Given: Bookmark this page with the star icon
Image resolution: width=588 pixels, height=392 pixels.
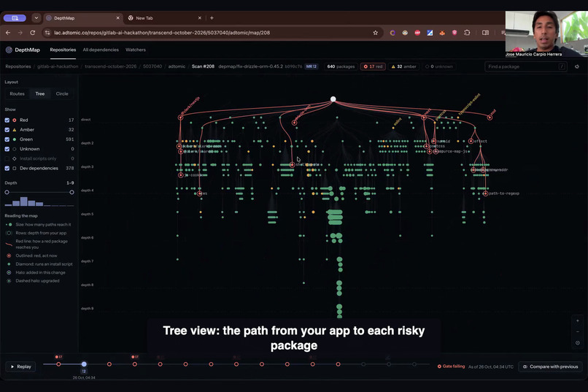Looking at the screenshot, I should (376, 33).
